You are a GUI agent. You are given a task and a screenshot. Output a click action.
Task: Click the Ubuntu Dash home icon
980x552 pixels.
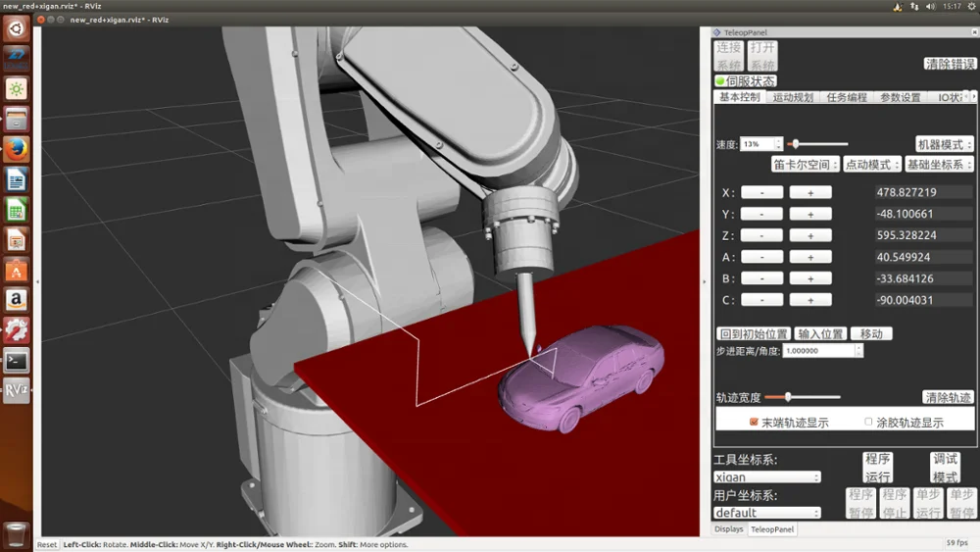click(17, 28)
